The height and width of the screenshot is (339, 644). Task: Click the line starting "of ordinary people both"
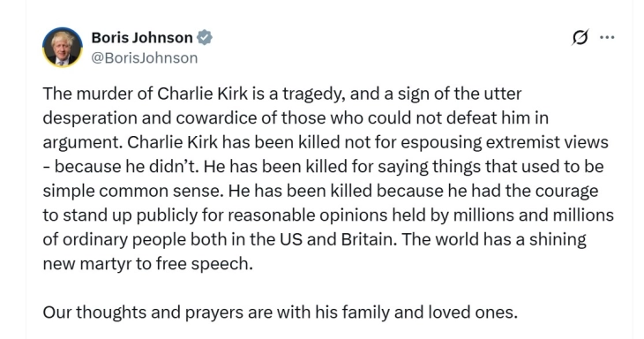(x=314, y=239)
